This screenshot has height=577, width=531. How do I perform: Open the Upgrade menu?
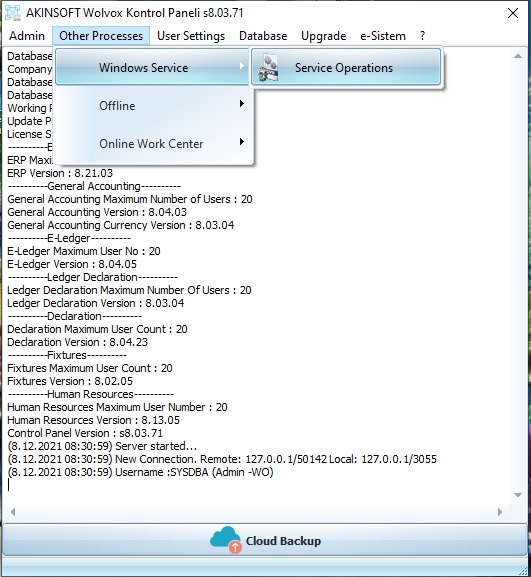pos(323,36)
